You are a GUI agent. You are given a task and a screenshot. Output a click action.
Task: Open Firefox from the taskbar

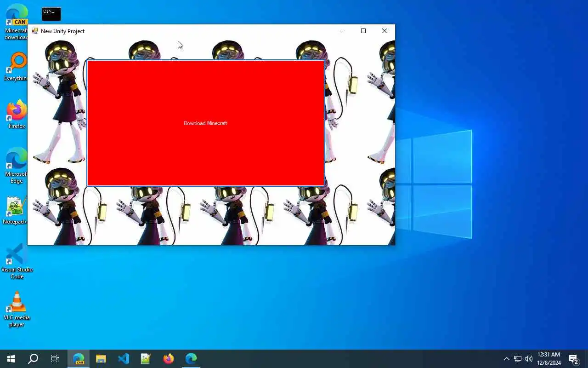[169, 359]
